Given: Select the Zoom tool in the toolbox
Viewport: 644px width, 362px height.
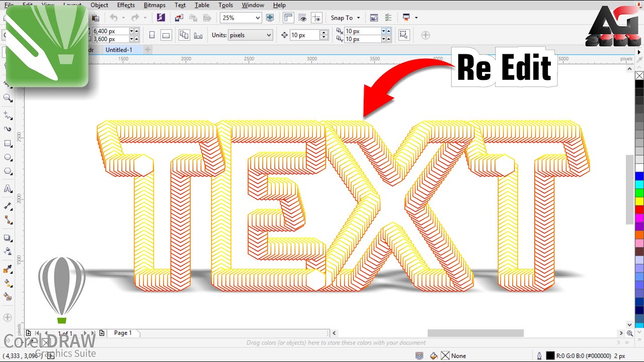Looking at the screenshot, I should pyautogui.click(x=8, y=98).
